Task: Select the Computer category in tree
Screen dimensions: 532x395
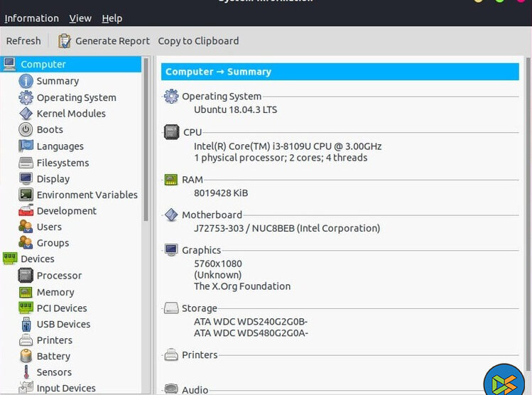Action: point(43,65)
